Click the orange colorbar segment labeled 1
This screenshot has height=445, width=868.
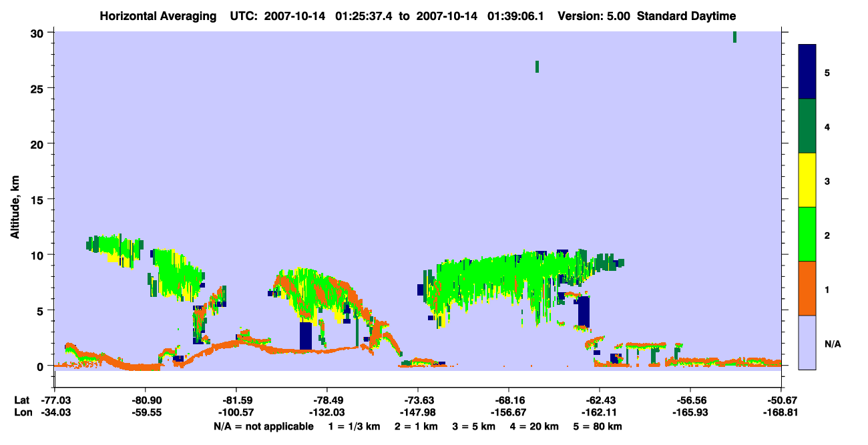coord(807,288)
